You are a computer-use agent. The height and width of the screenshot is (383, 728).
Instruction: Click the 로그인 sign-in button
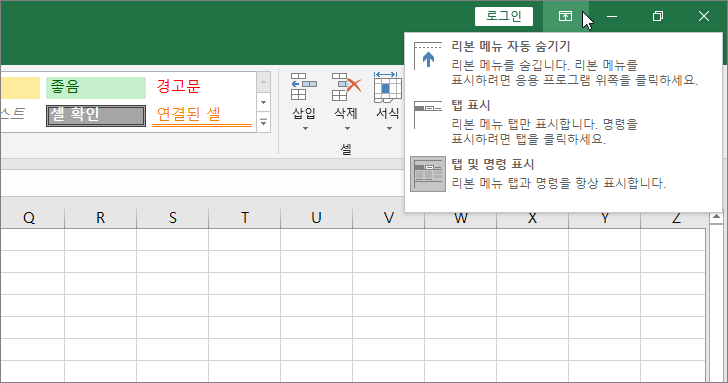(x=504, y=16)
